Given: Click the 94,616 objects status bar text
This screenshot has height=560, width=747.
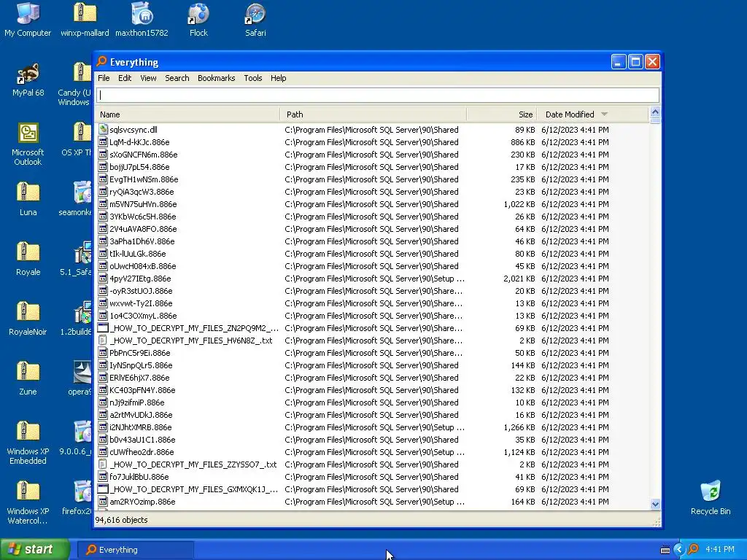Looking at the screenshot, I should [x=122, y=520].
